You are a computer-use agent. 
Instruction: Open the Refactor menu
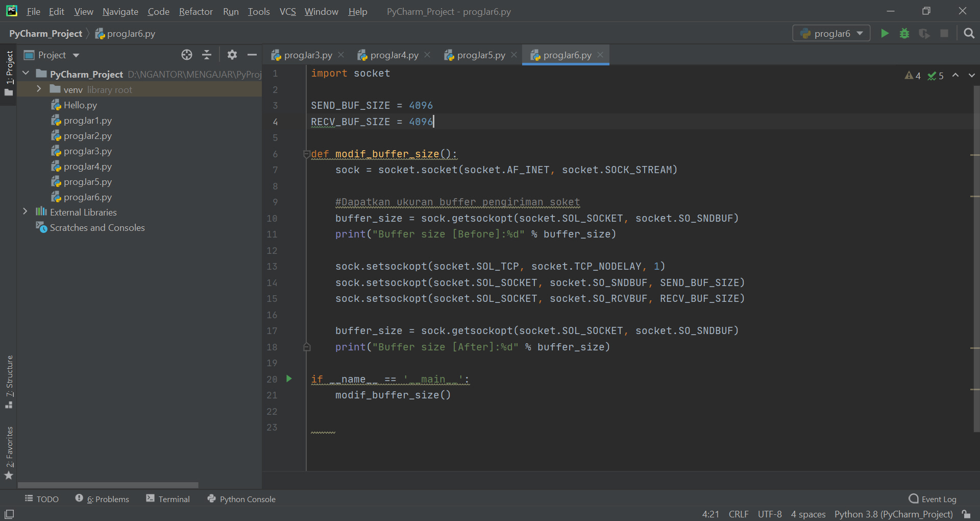(x=195, y=11)
